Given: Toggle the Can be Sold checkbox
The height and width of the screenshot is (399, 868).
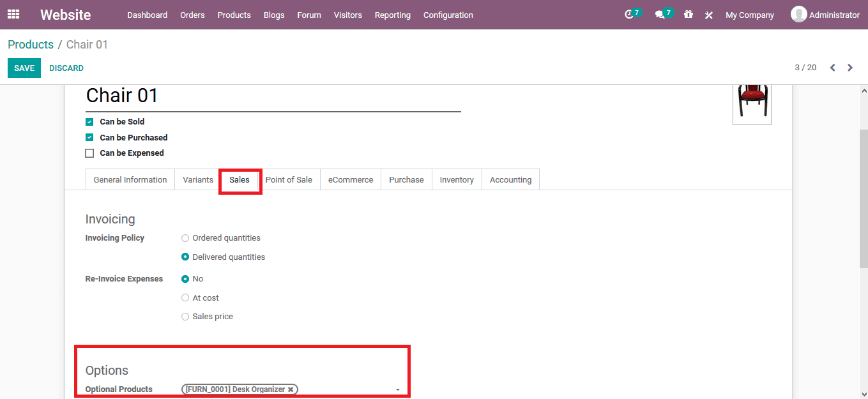Looking at the screenshot, I should [x=89, y=122].
